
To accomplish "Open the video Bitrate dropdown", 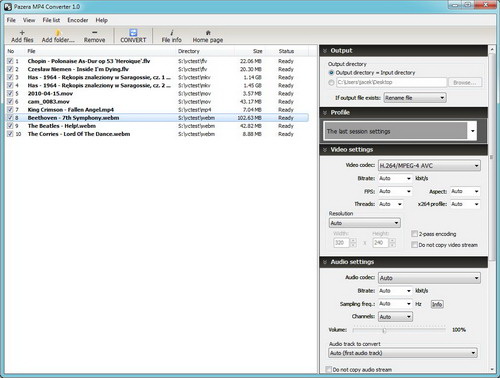I will [x=395, y=178].
